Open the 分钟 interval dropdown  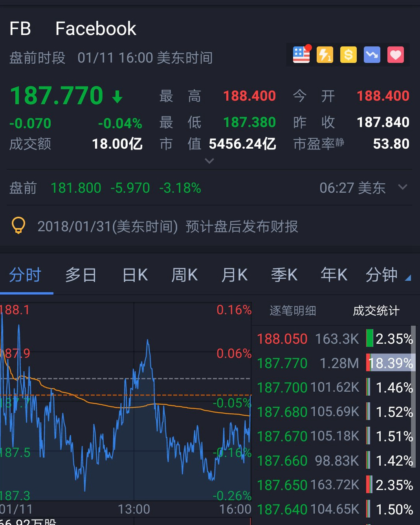click(x=388, y=274)
